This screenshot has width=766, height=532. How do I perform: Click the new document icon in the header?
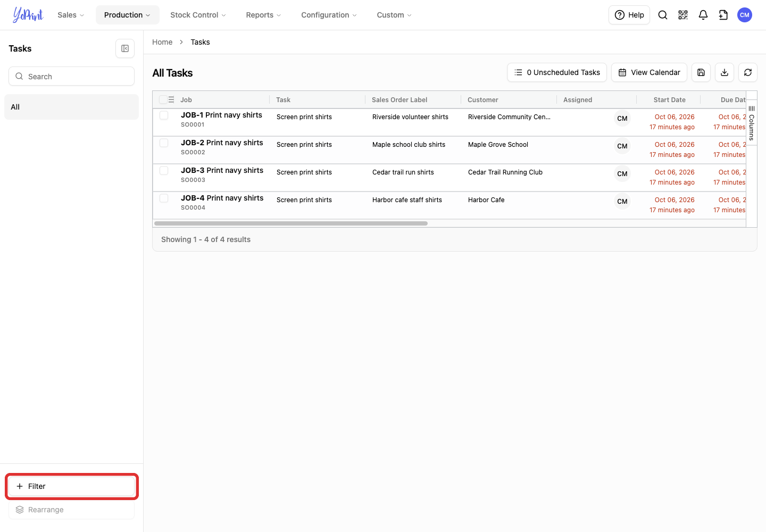click(723, 15)
